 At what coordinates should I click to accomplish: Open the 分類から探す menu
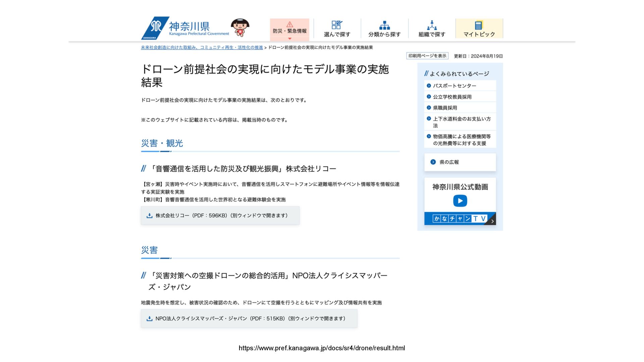(x=384, y=28)
